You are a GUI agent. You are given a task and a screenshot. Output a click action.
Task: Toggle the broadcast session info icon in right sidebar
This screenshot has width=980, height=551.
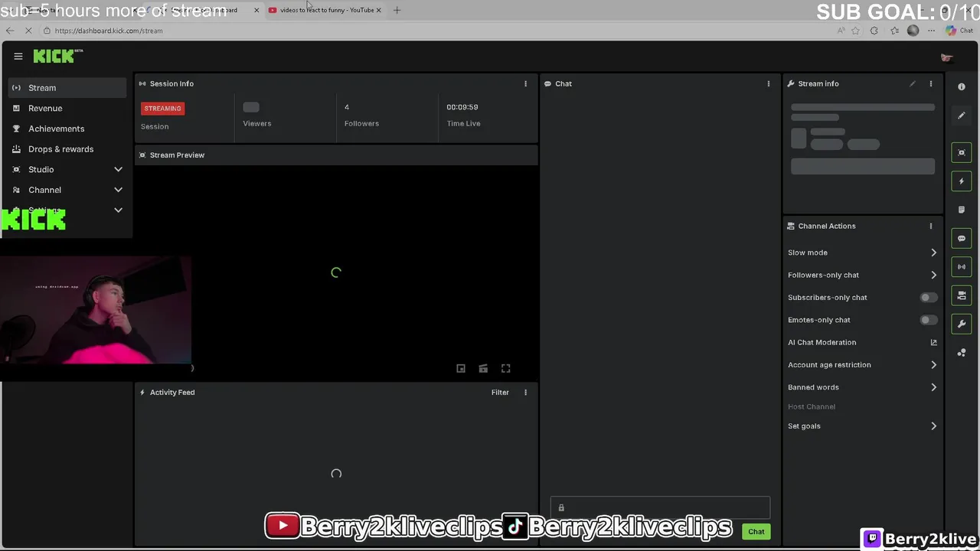[x=962, y=266]
